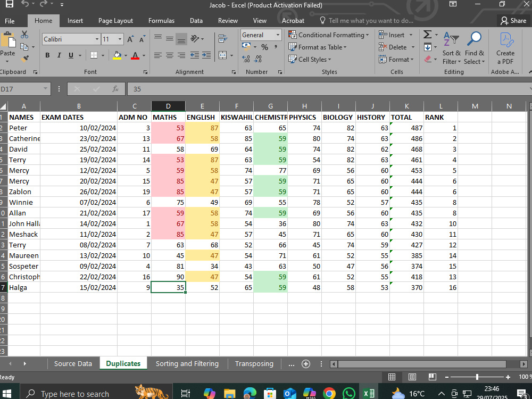Decrease font size with the small A icon

(x=142, y=39)
